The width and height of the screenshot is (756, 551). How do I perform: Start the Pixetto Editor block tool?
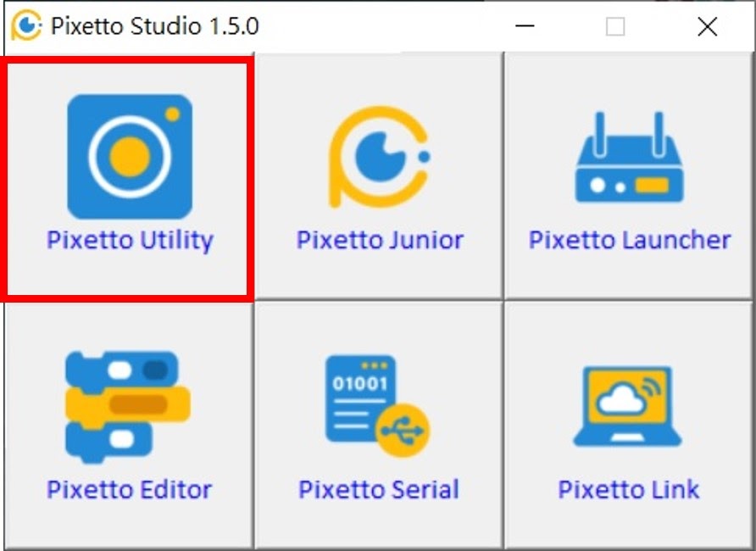128,426
